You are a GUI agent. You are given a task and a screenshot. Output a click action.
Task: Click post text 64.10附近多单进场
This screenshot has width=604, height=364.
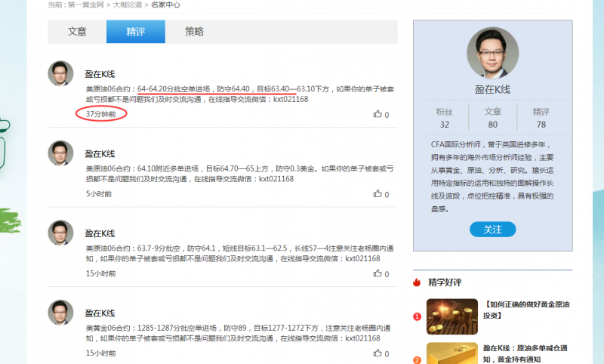[168, 168]
